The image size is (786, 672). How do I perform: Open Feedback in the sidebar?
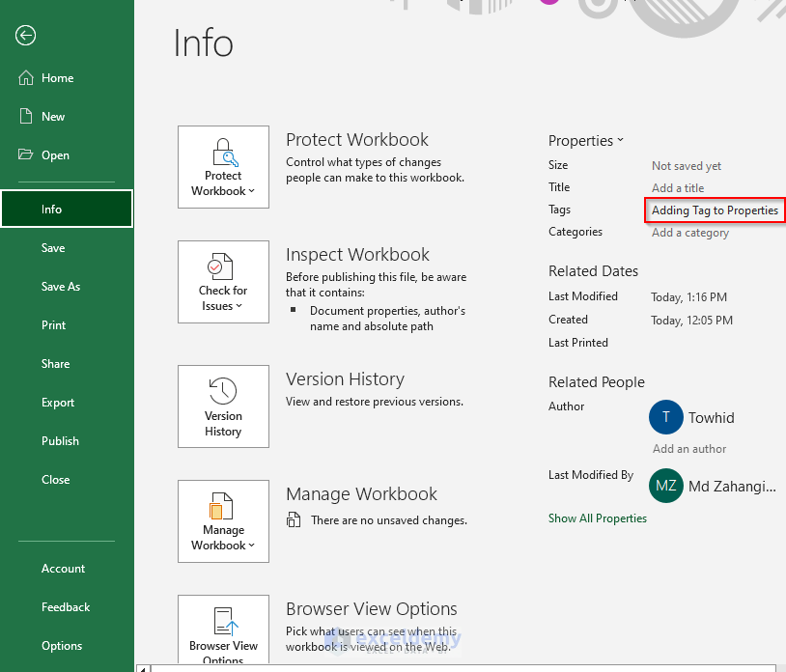(67, 607)
